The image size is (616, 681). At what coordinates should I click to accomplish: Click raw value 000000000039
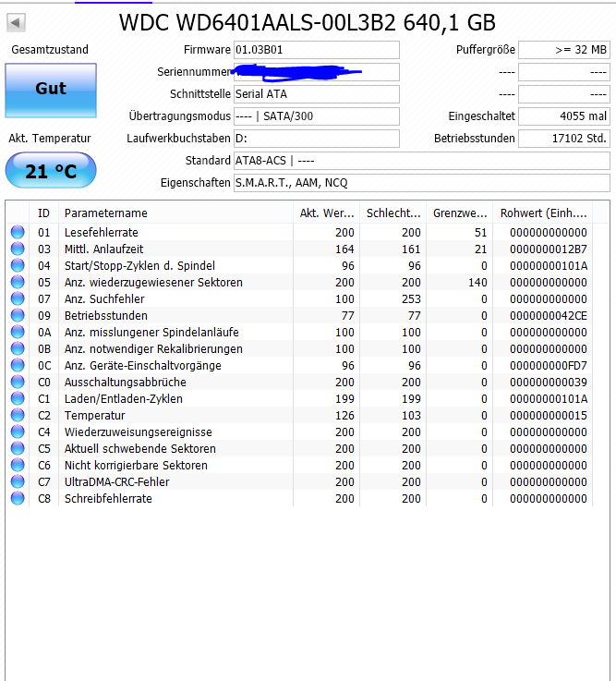549,383
